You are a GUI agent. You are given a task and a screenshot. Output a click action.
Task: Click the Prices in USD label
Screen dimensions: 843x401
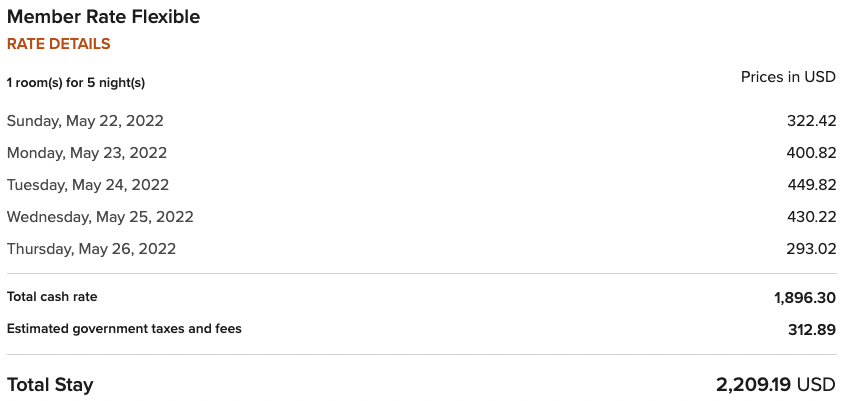(788, 77)
